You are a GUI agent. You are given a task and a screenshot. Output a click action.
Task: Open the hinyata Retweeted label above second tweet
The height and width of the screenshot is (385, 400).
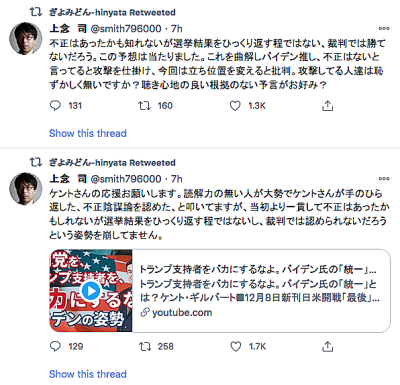coord(112,163)
